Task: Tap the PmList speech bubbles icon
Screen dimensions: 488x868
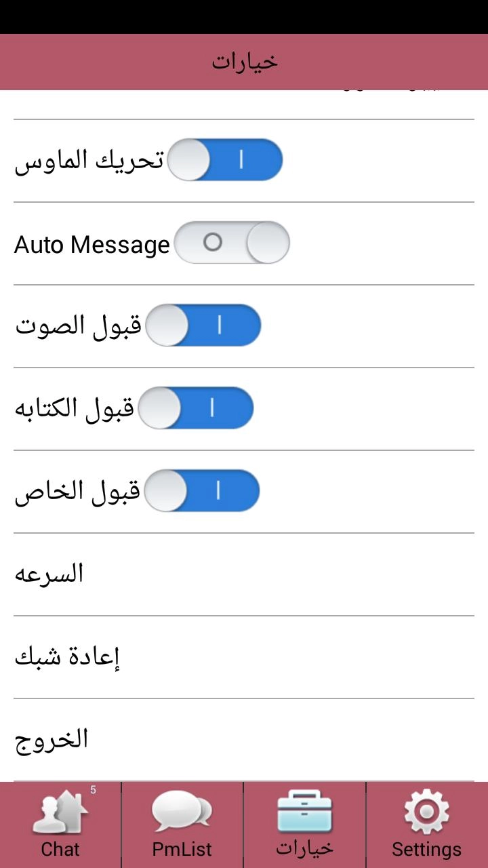Action: pyautogui.click(x=182, y=812)
